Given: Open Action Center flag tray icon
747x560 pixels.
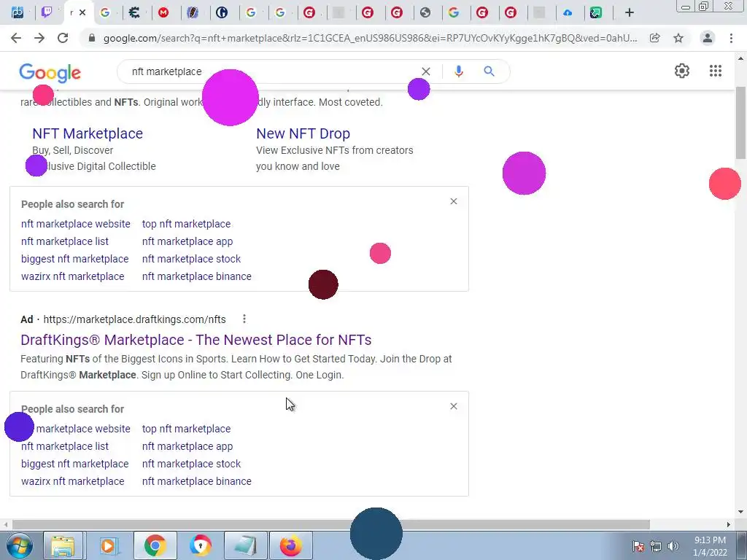Looking at the screenshot, I should (x=638, y=546).
